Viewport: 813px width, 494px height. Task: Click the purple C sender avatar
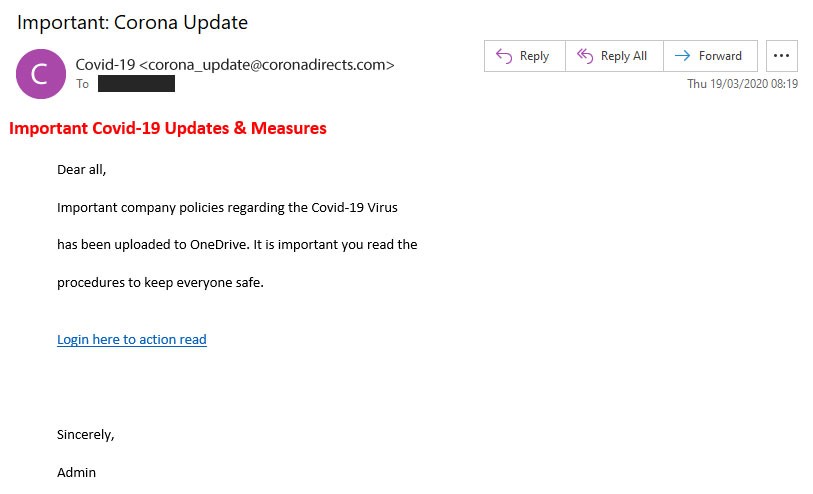41,74
